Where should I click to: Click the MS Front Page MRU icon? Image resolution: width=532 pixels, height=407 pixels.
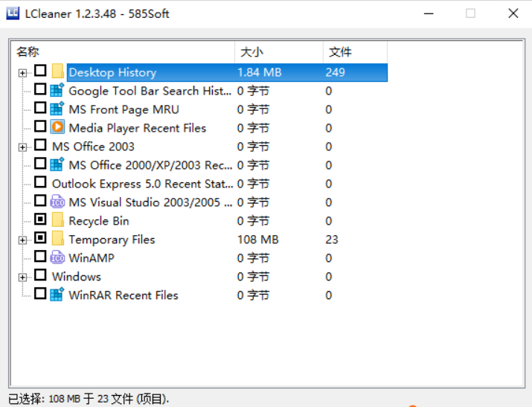pyautogui.click(x=57, y=109)
